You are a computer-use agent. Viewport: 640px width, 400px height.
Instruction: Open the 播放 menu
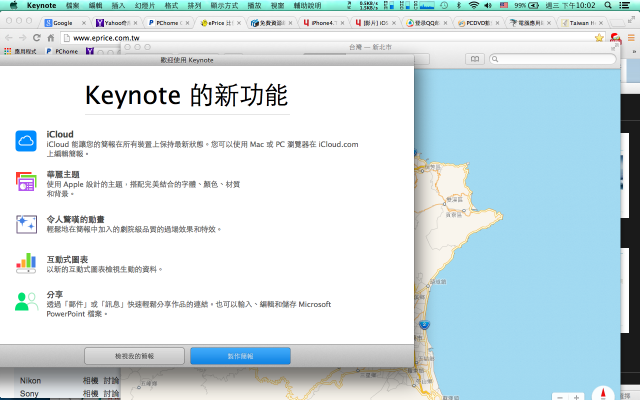click(x=254, y=5)
